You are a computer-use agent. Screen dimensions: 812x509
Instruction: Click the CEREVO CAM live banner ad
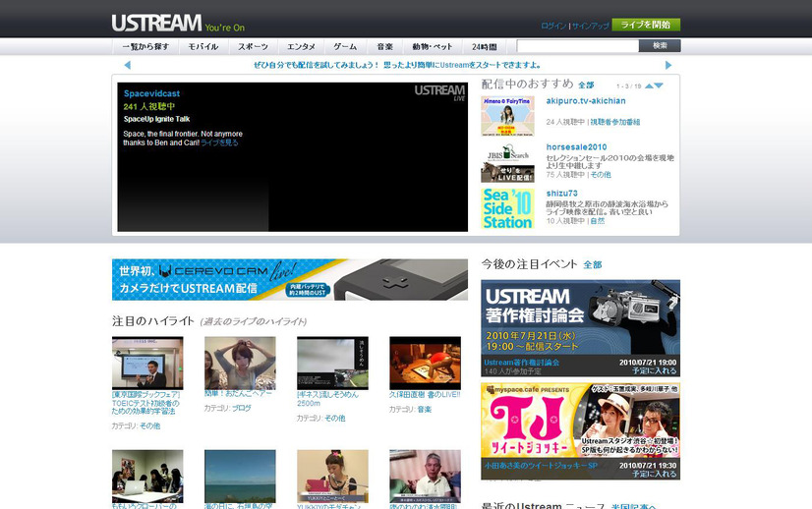tap(290, 280)
